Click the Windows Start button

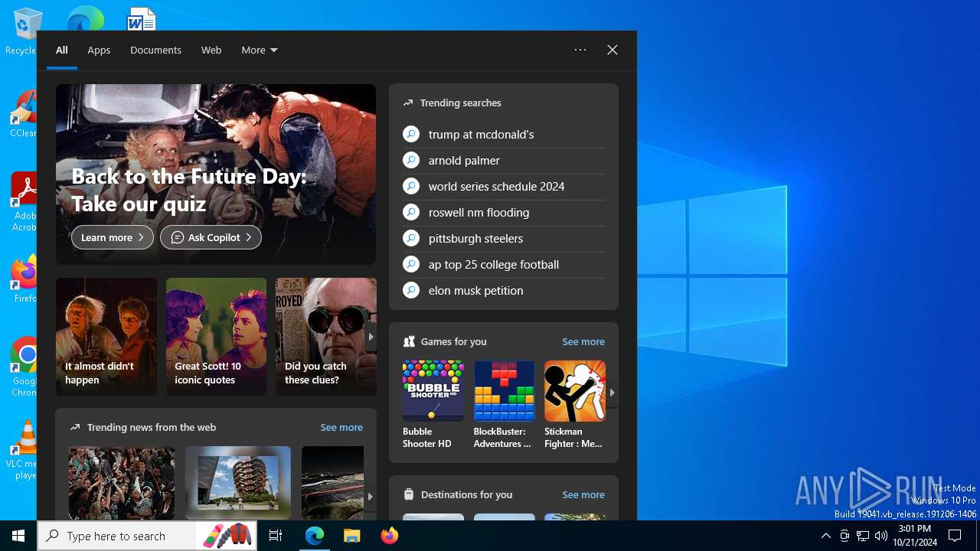(x=18, y=536)
